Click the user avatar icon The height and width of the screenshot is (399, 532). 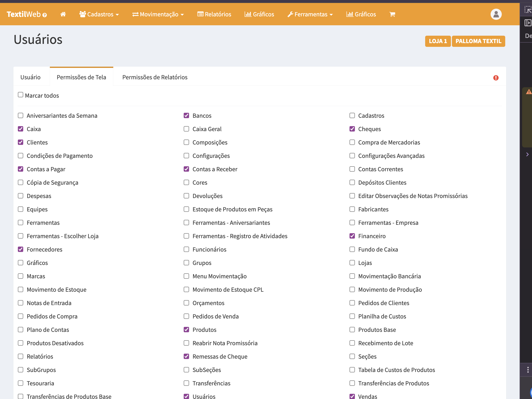click(x=496, y=14)
